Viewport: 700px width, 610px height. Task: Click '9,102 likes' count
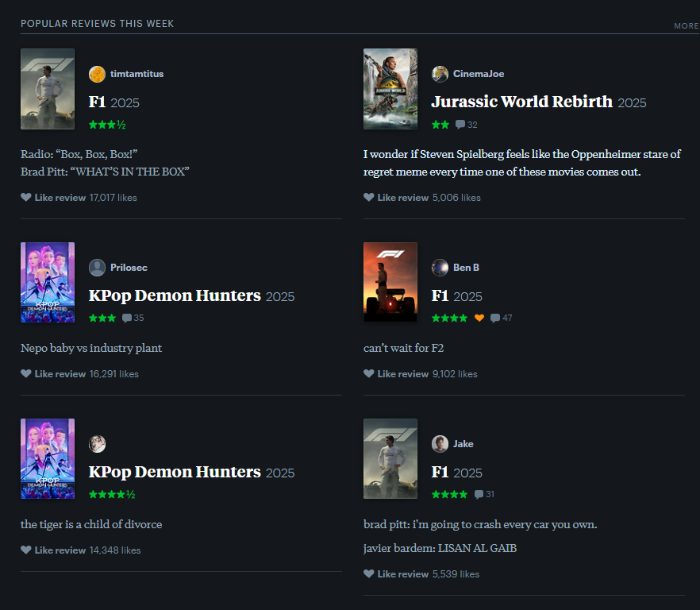[455, 374]
